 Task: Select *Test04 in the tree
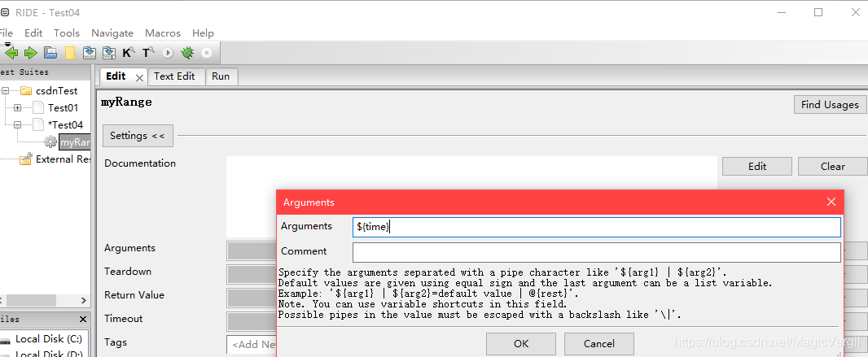[65, 125]
